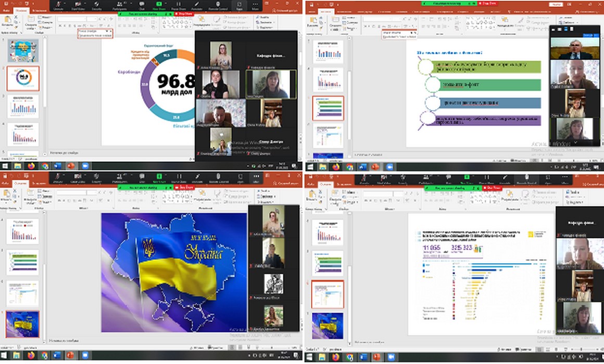
Task: Open Participants in Zoom toolbar above 96.8 chart
Action: point(119,5)
